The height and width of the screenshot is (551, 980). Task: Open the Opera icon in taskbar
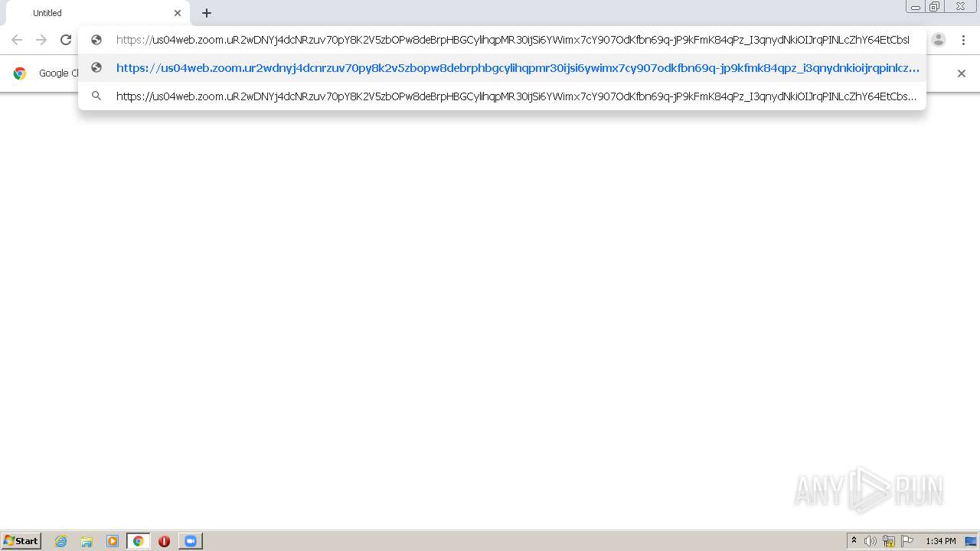(x=164, y=541)
